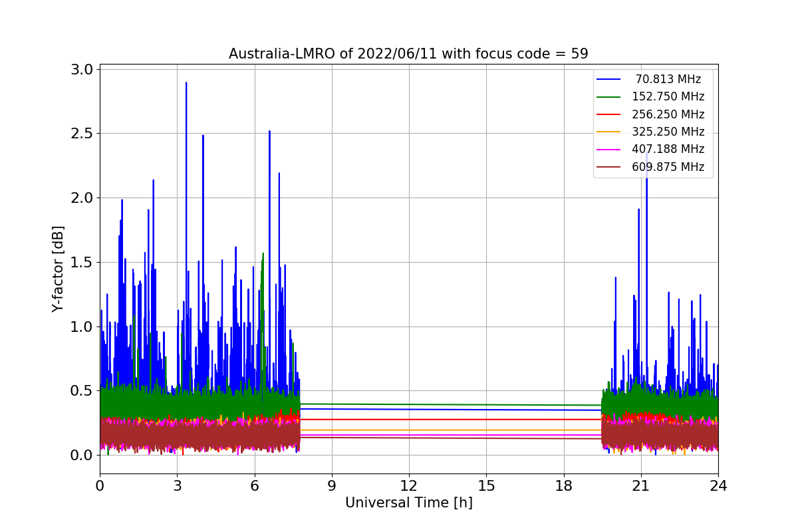Click the magenta legend line for 407.188 MHz
Image resolution: width=798 pixels, height=532 pixels.
(608, 150)
